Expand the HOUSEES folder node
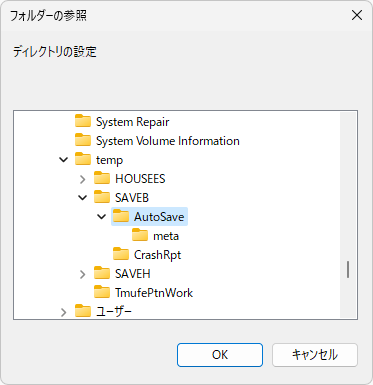373x385 pixels. point(83,179)
